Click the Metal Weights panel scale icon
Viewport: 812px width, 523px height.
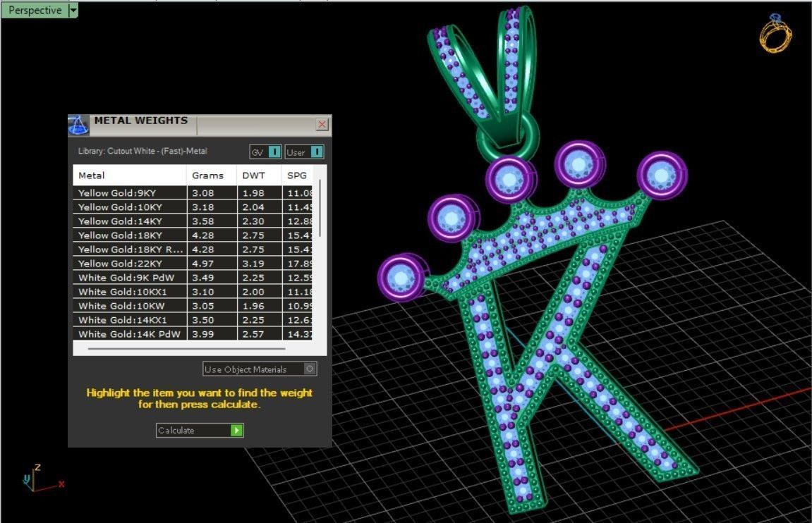coord(78,125)
